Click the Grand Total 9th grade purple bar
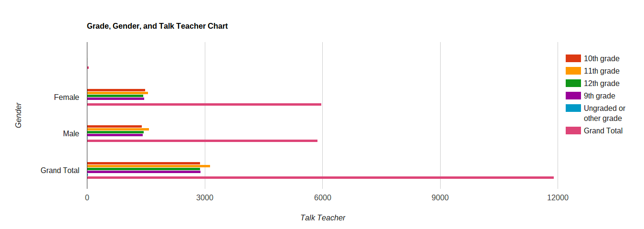 pyautogui.click(x=144, y=172)
